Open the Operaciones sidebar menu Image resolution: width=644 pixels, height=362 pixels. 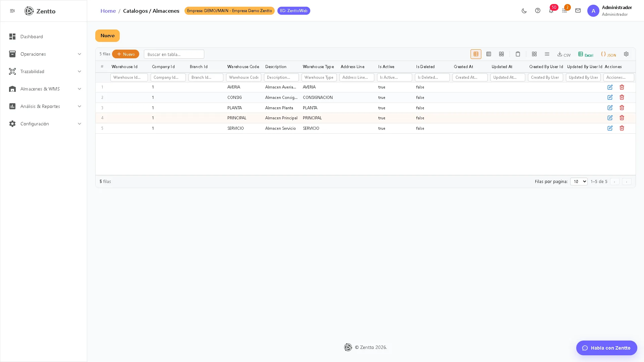44,54
